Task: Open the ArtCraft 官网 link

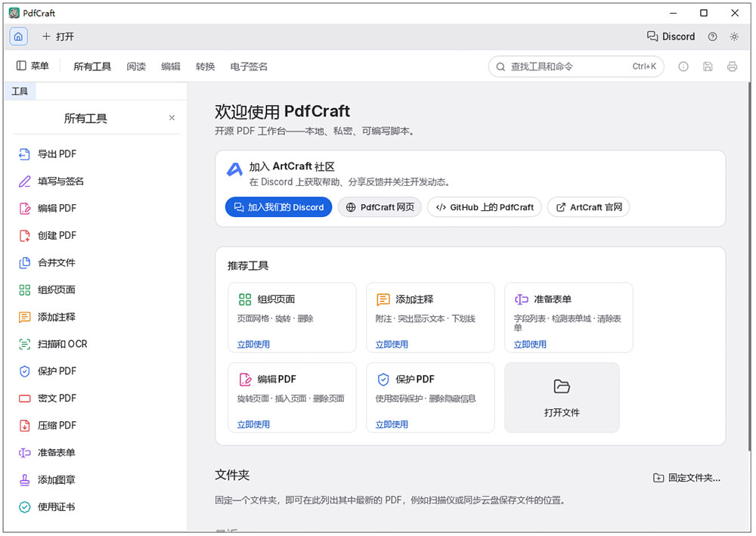Action: 589,207
